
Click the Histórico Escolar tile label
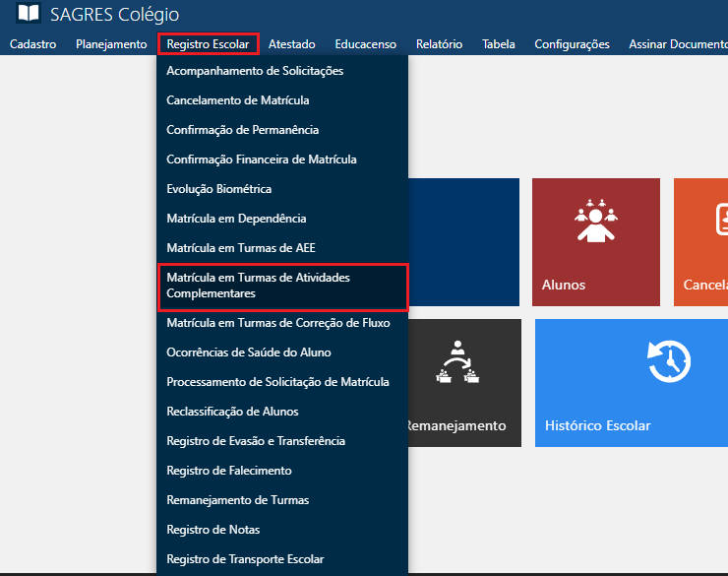point(597,426)
